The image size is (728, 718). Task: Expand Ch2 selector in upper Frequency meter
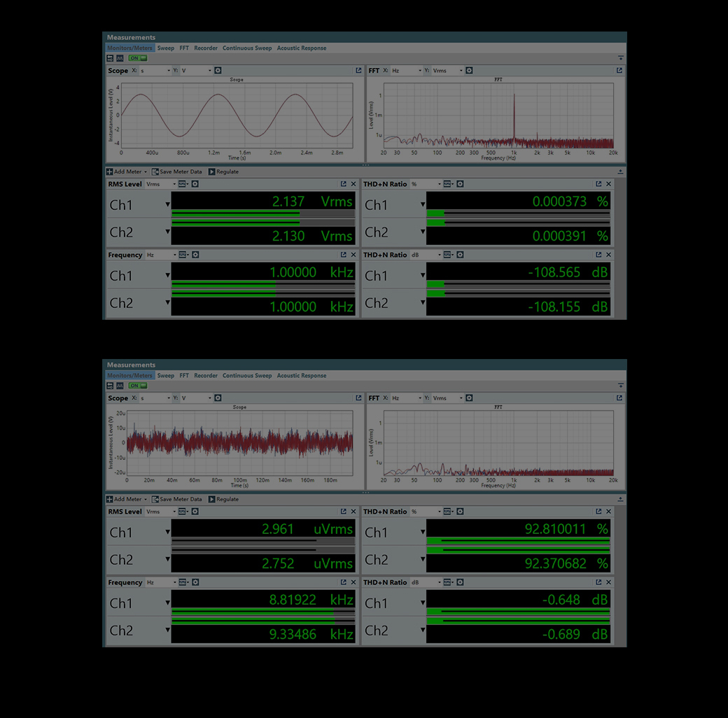(x=167, y=302)
